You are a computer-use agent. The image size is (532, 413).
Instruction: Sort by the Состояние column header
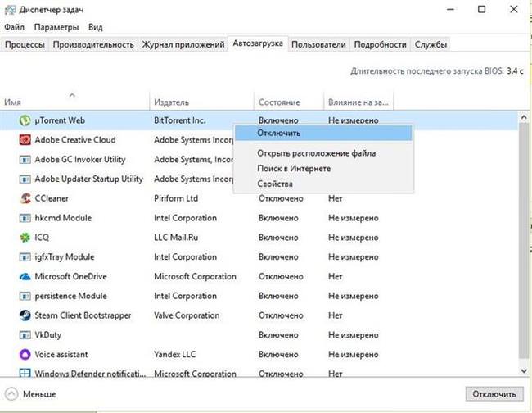289,102
